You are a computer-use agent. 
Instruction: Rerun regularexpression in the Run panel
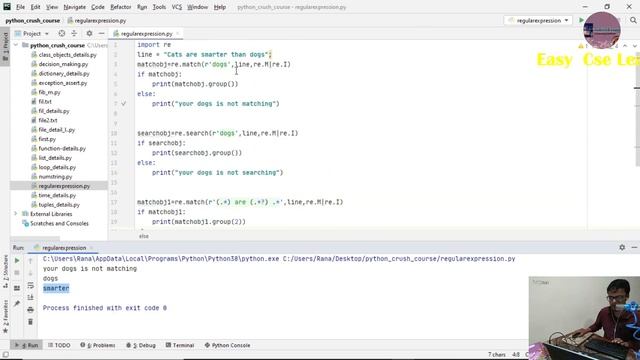coord(17,260)
